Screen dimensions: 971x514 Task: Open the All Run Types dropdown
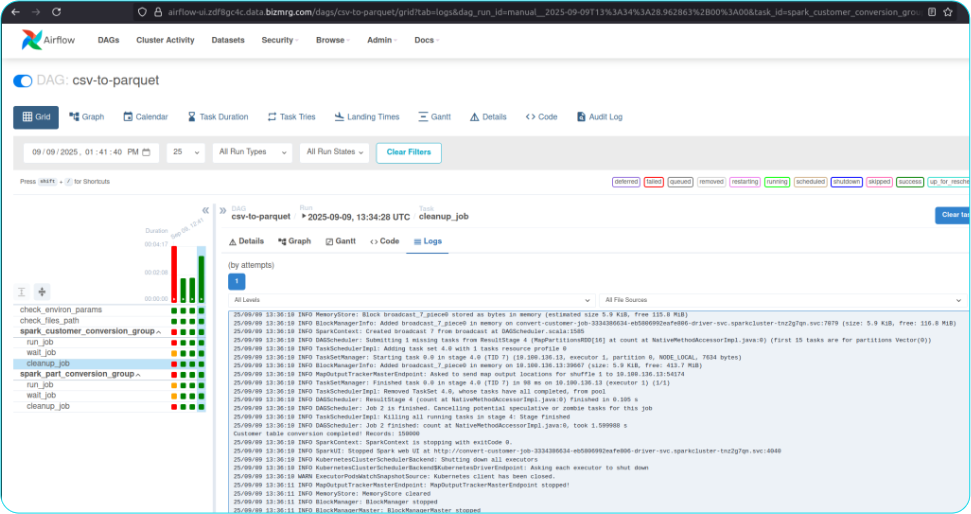tap(252, 152)
